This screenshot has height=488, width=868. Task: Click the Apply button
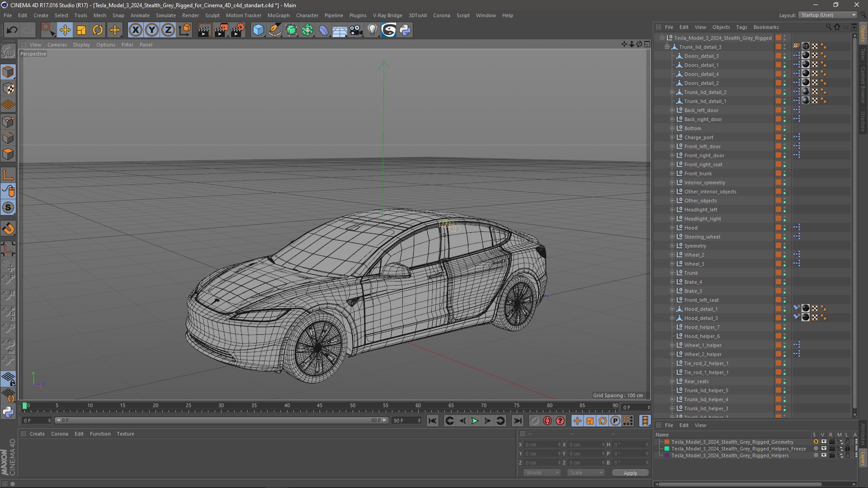630,473
